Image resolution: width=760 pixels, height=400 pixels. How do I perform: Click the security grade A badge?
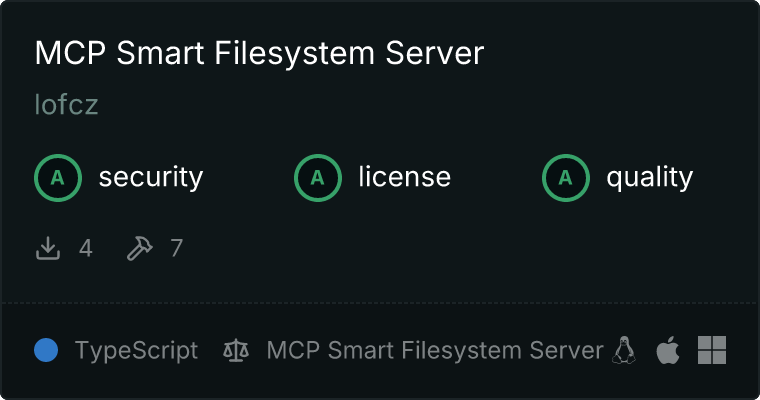(x=58, y=178)
